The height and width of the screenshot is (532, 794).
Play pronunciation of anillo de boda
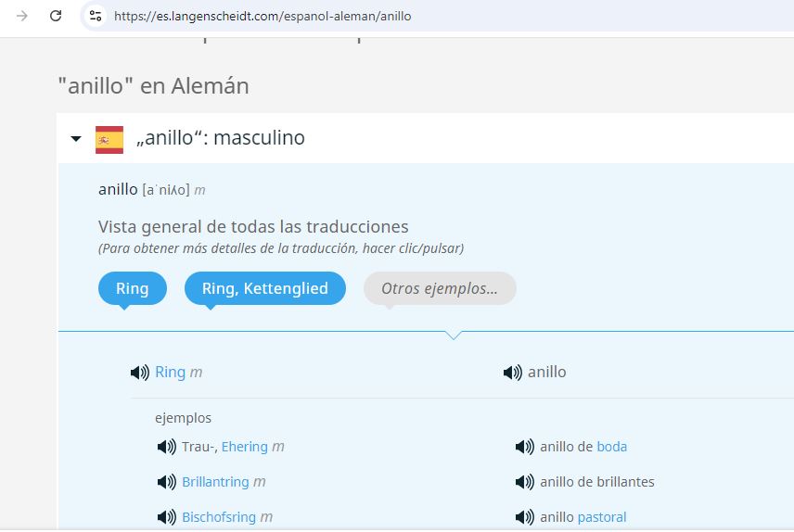pyautogui.click(x=524, y=447)
